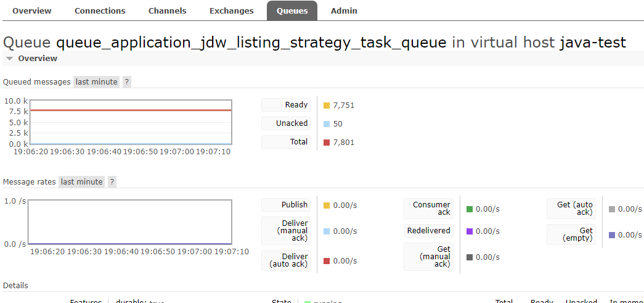The image size is (644, 303).
Task: Click the dark gray Get (manual ack) swatch
Action: point(470,257)
